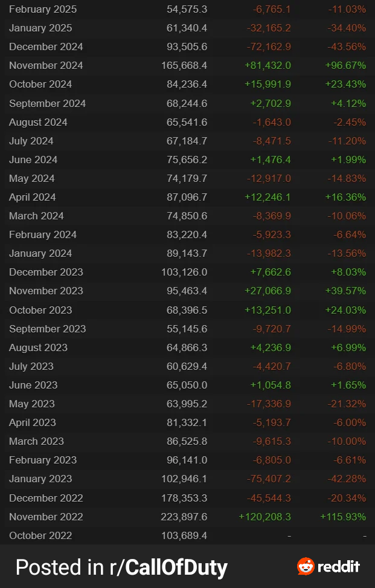Click the -14.99% percent change

point(347,329)
